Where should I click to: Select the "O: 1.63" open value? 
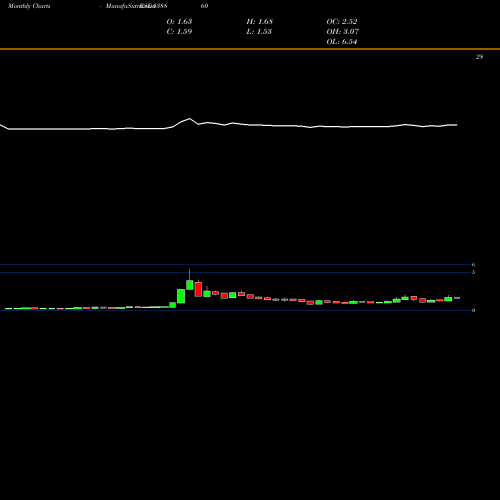[x=179, y=22]
